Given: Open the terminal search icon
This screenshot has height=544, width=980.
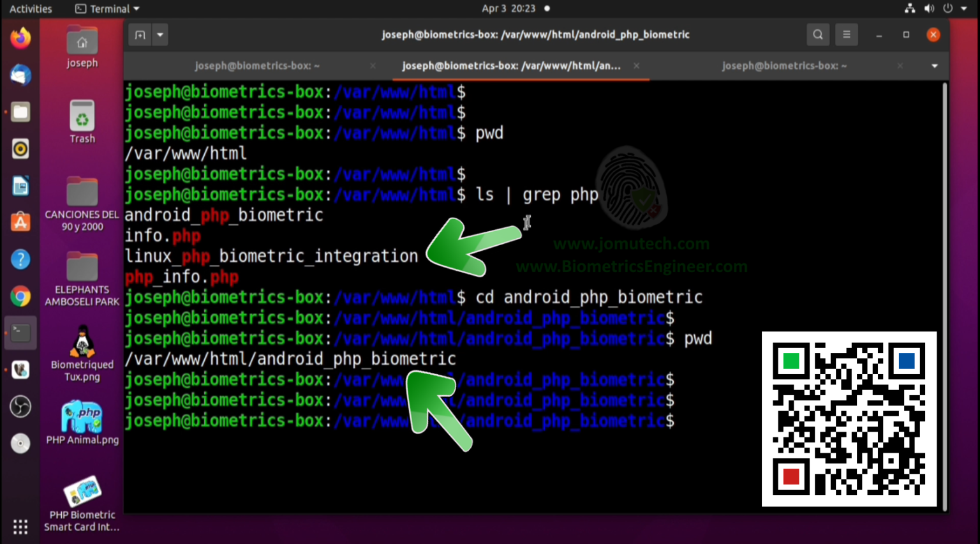Looking at the screenshot, I should (x=817, y=34).
